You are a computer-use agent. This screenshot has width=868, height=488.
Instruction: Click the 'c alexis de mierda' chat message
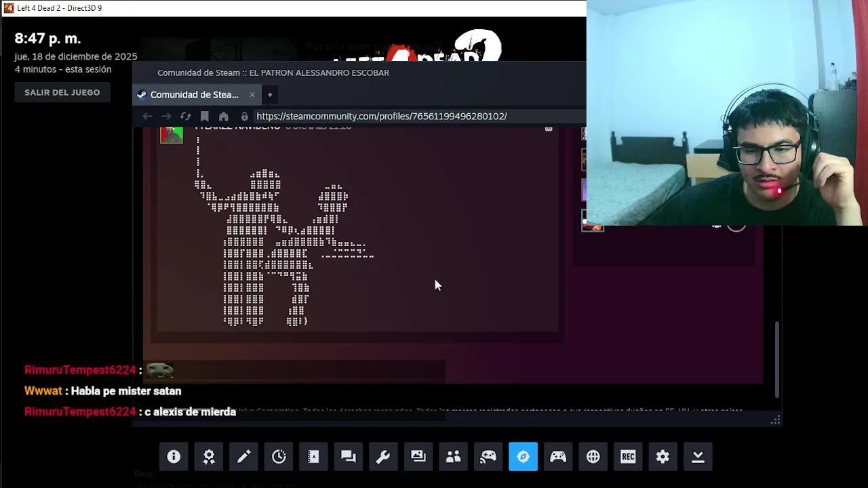[190, 412]
